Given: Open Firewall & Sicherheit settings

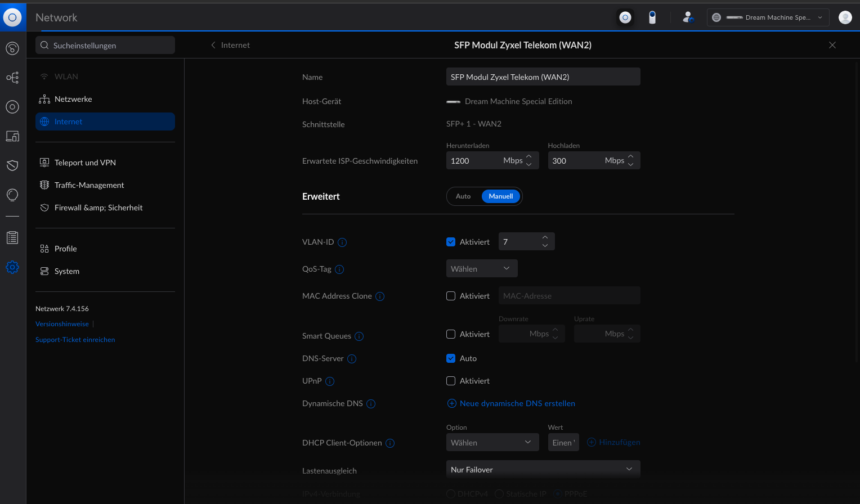Looking at the screenshot, I should tap(105, 208).
